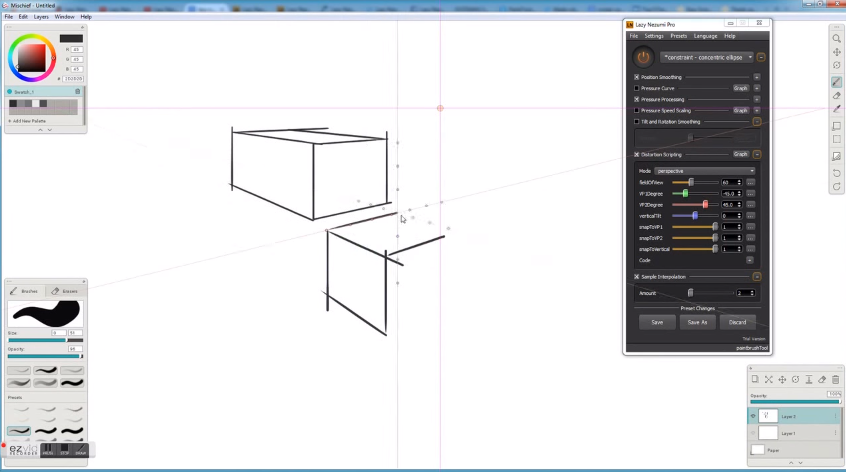This screenshot has height=472, width=846.
Task: Open Lazy Nezumi Presets menu
Action: pos(679,36)
